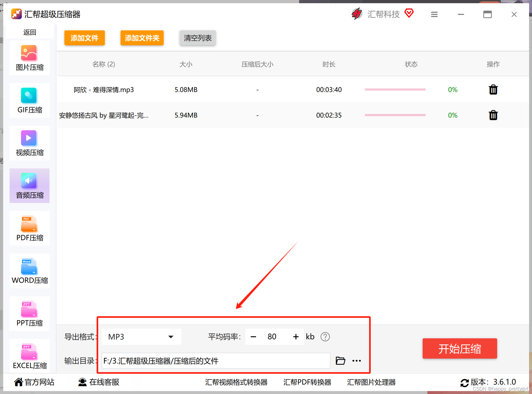532x394 pixels.
Task: Remove the 安静悠扬古风 file with trash icon
Action: tap(493, 115)
